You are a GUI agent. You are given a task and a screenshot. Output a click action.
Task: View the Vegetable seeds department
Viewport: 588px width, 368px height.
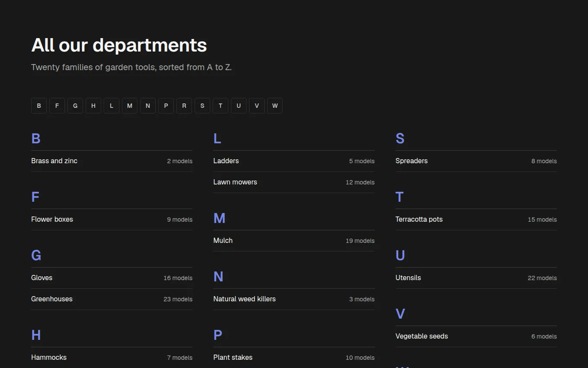476,336
